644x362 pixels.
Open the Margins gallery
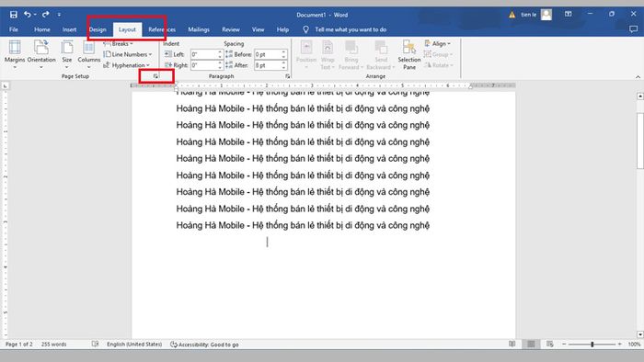click(x=15, y=54)
